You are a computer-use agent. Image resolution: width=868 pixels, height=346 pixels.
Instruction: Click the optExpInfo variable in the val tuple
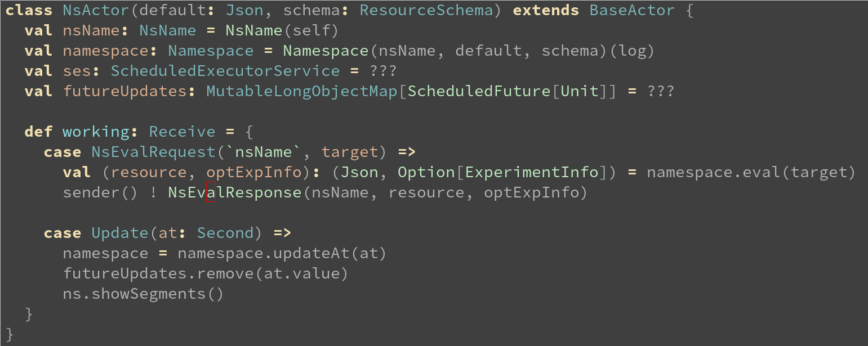coord(254,172)
